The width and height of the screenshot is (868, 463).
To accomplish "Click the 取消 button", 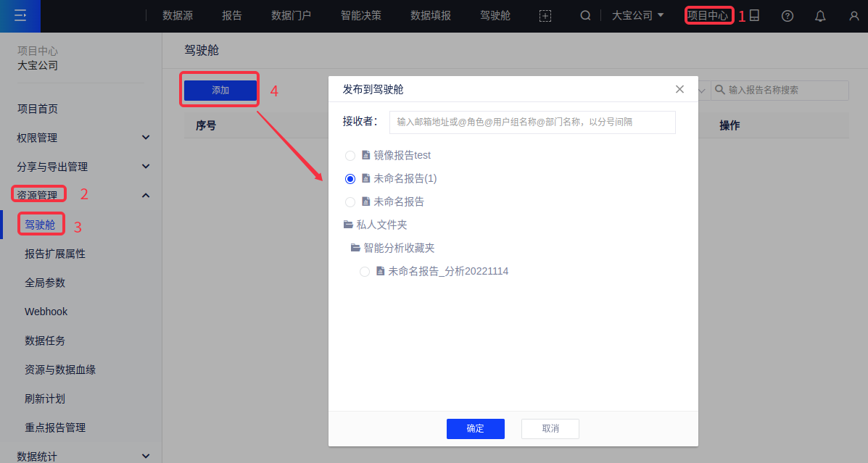I will pyautogui.click(x=550, y=429).
